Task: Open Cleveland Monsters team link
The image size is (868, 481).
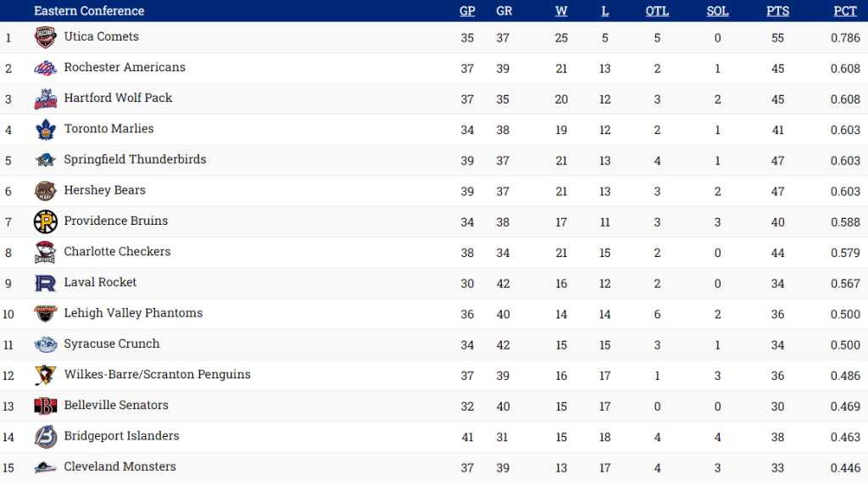Action: tap(120, 467)
